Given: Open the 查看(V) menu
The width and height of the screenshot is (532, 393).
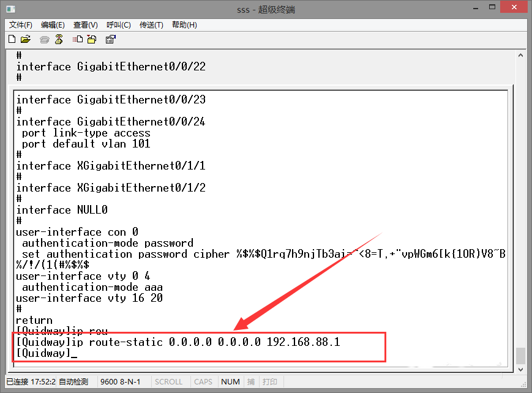Looking at the screenshot, I should [x=85, y=24].
